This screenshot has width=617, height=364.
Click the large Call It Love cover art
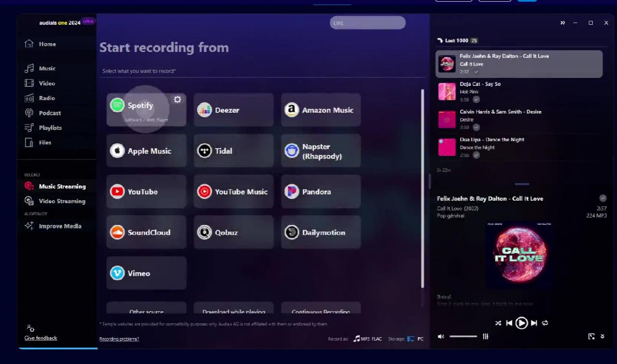point(519,254)
